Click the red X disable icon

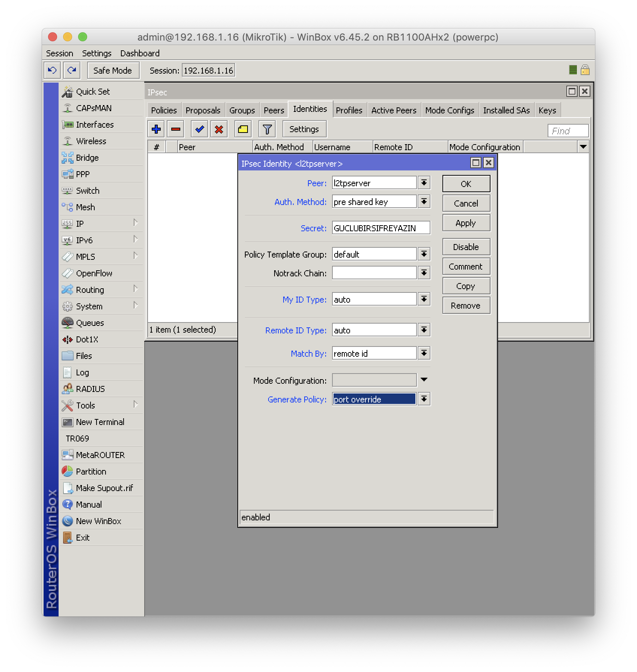(x=219, y=130)
